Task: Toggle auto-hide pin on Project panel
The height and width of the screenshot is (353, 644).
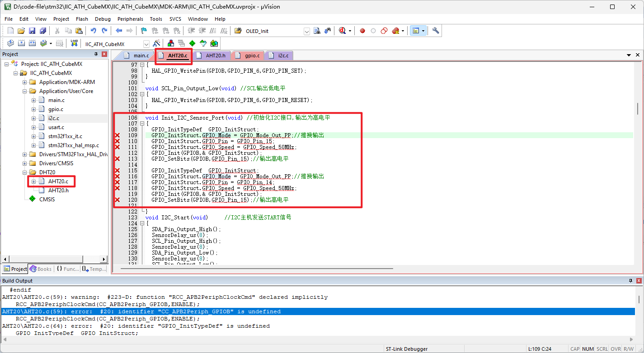Action: point(96,54)
